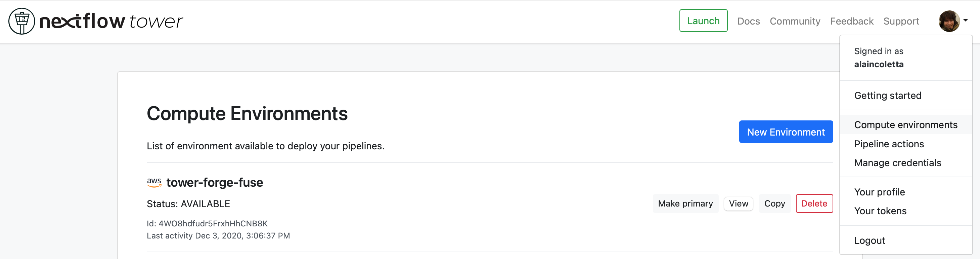Delete the tower-forge-fuse environment
The width and height of the screenshot is (980, 259).
point(814,203)
